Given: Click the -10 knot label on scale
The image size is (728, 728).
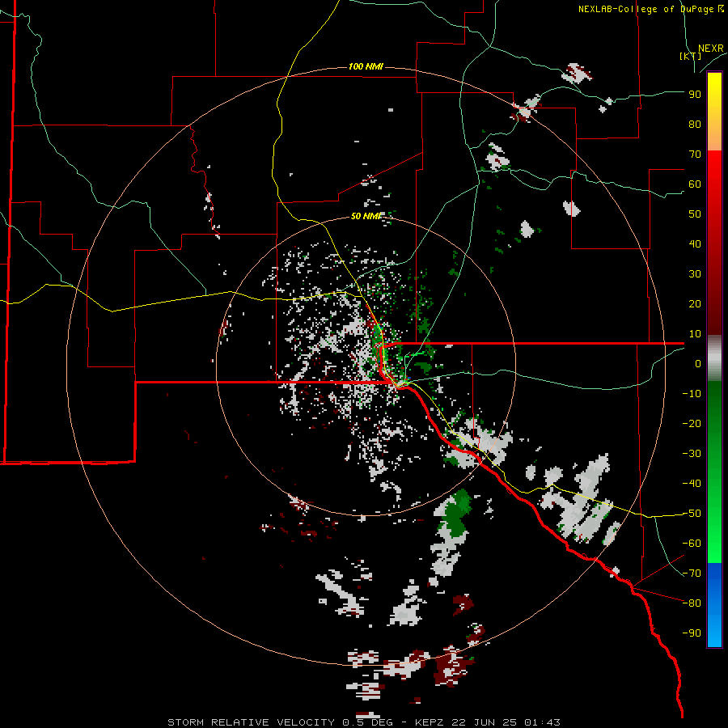Looking at the screenshot, I should pos(692,394).
